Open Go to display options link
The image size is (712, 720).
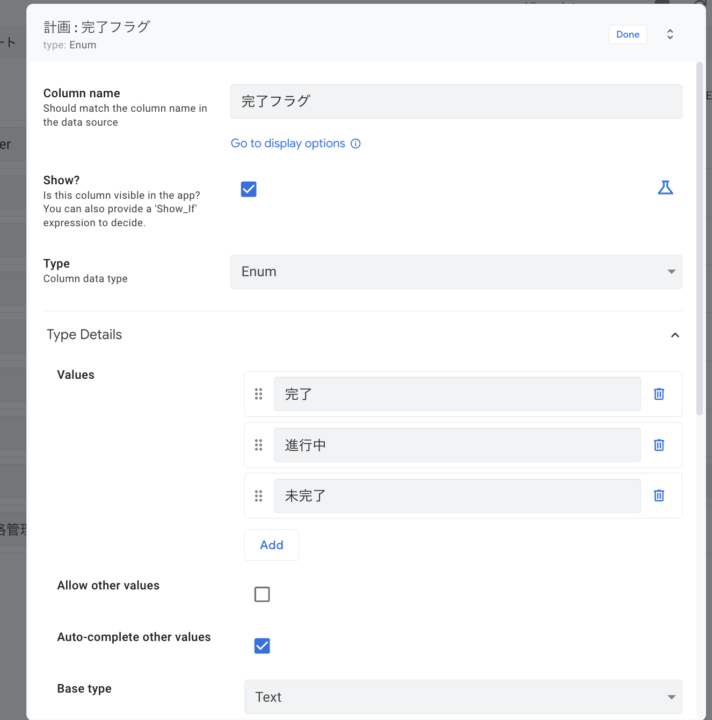coord(288,144)
